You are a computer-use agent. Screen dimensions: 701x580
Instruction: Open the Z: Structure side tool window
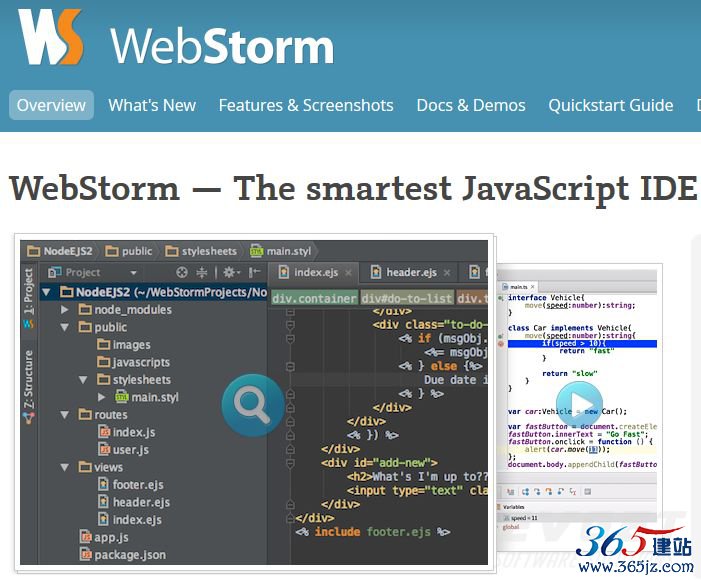tap(29, 387)
